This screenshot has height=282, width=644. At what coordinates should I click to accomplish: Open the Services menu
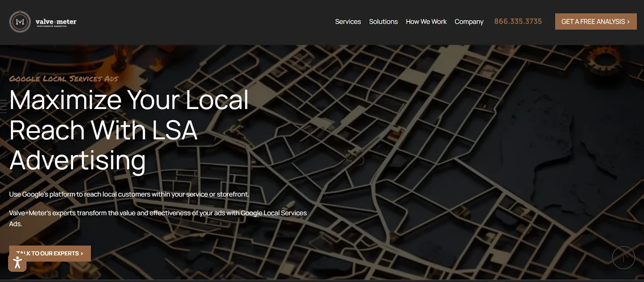[348, 22]
